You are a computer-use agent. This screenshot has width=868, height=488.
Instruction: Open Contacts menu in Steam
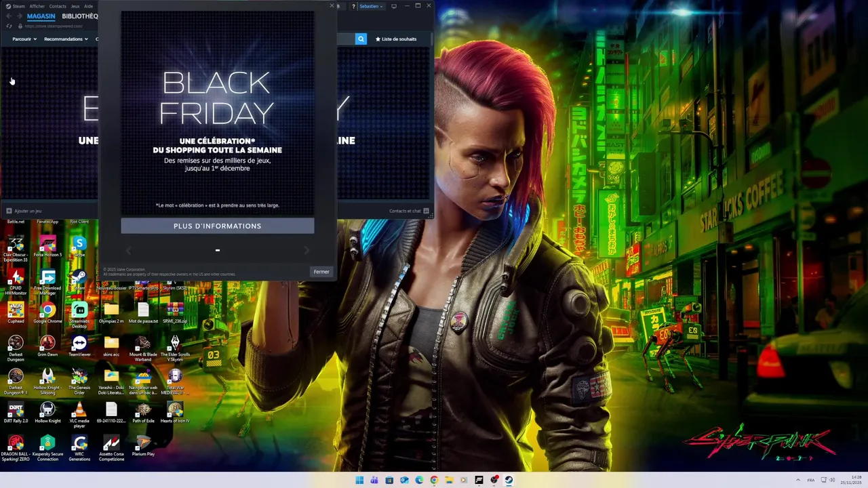click(x=58, y=6)
